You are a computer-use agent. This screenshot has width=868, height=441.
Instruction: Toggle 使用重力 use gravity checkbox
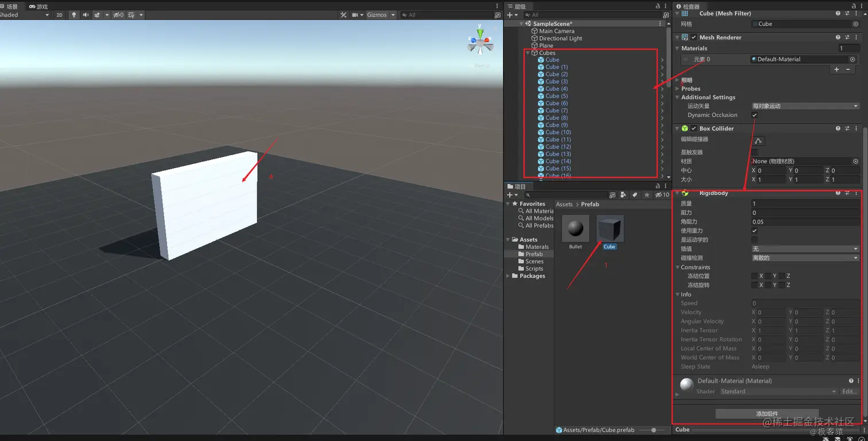[x=754, y=231]
